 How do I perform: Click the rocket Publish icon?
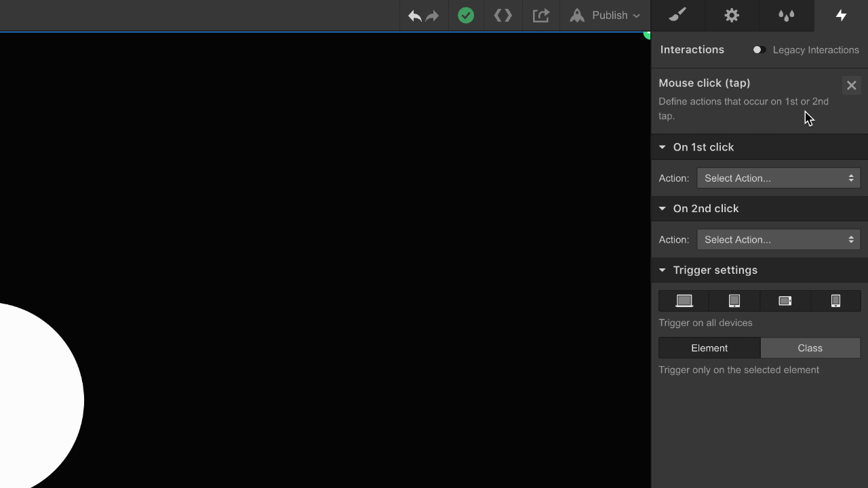point(577,16)
